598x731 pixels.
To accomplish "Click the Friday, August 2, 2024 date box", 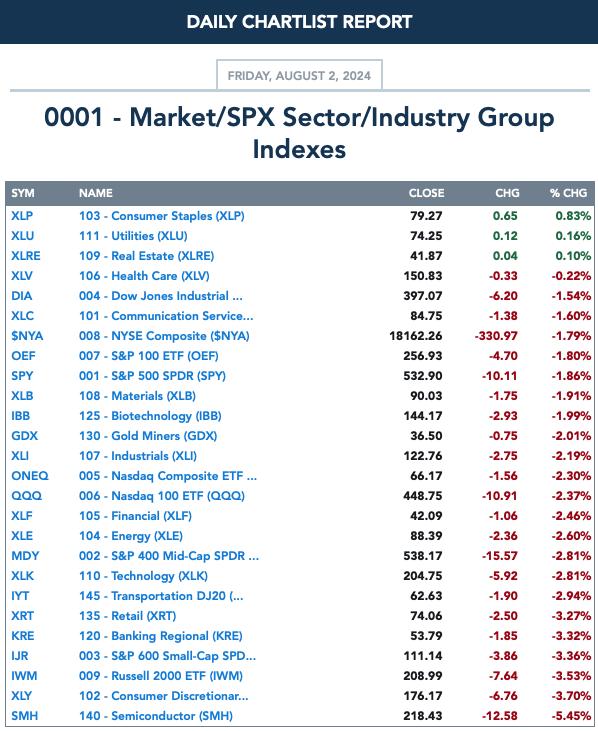I will point(299,75).
